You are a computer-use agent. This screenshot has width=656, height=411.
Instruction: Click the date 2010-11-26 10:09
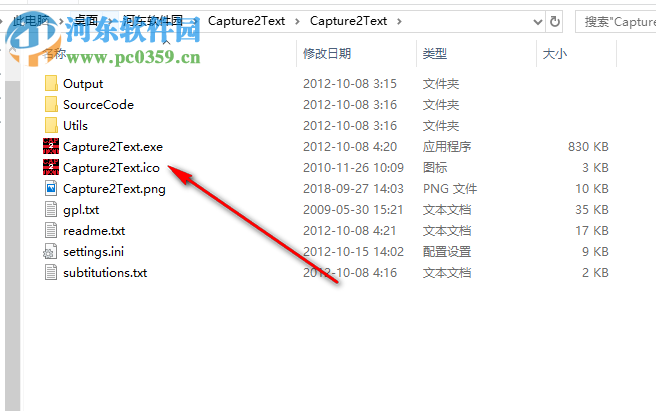(x=353, y=167)
